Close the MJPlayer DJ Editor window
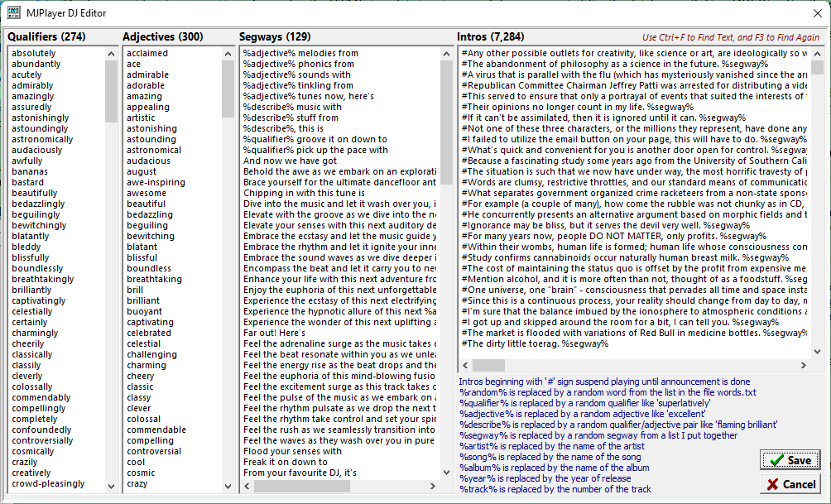831x504 pixels. (x=818, y=12)
